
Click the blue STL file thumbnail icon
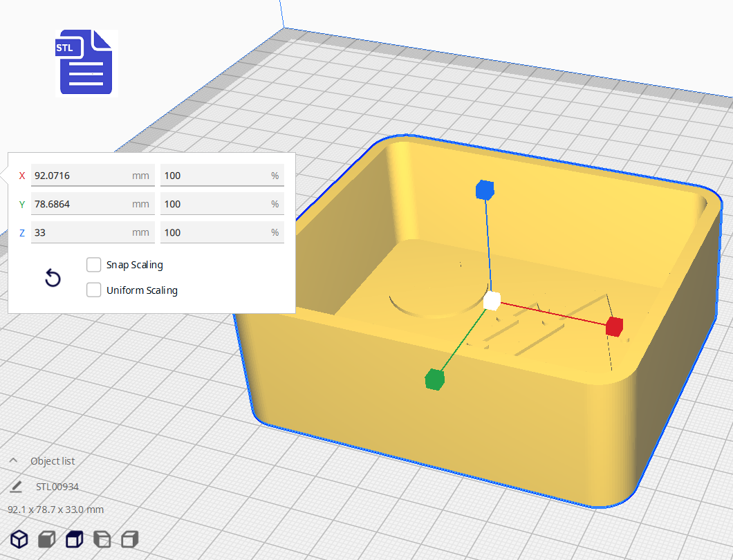point(85,62)
